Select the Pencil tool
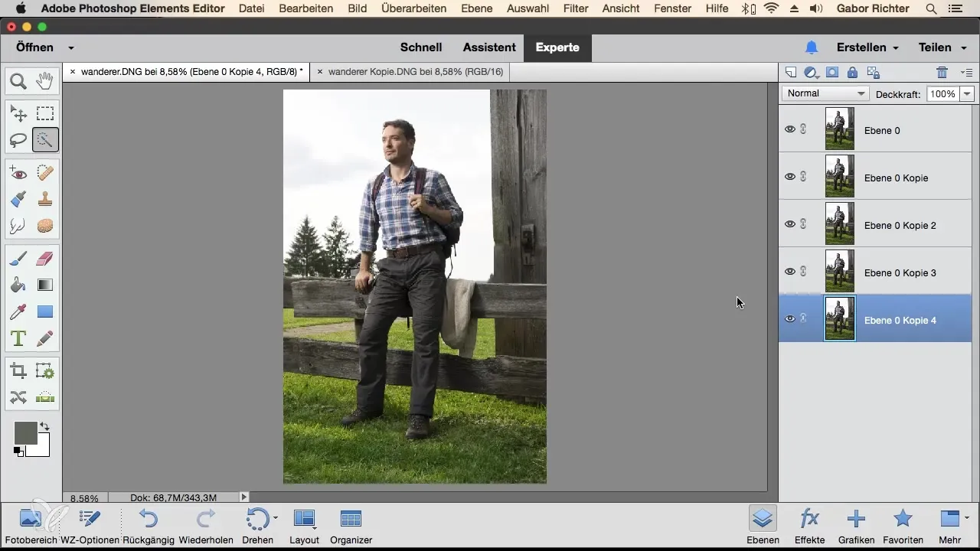980x551 pixels. tap(45, 338)
